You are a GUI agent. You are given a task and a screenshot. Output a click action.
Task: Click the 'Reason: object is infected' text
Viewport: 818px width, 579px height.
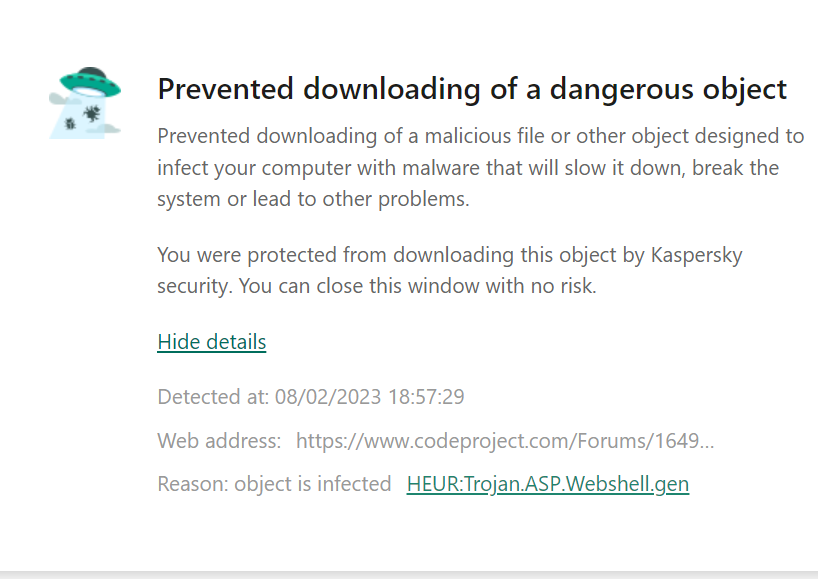274,484
